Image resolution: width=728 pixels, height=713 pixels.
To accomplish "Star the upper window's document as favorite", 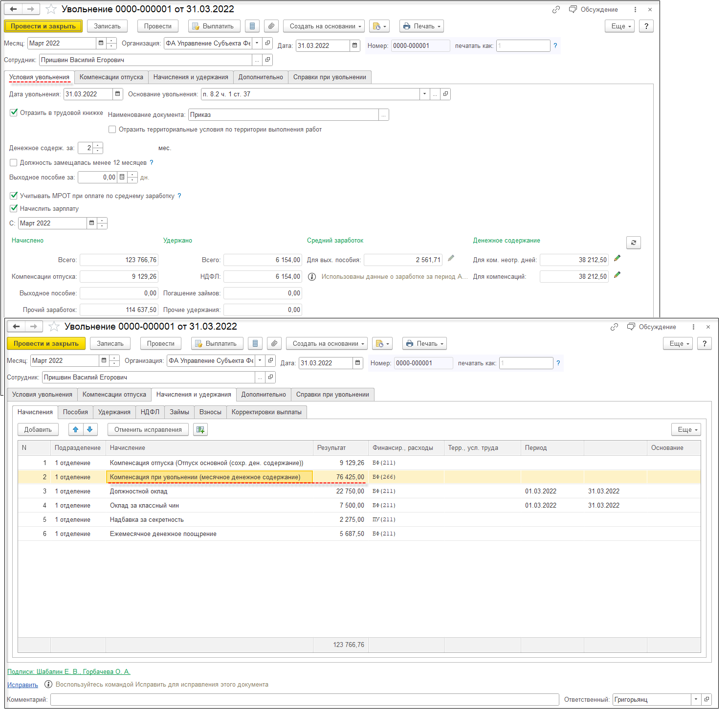I will pyautogui.click(x=51, y=9).
